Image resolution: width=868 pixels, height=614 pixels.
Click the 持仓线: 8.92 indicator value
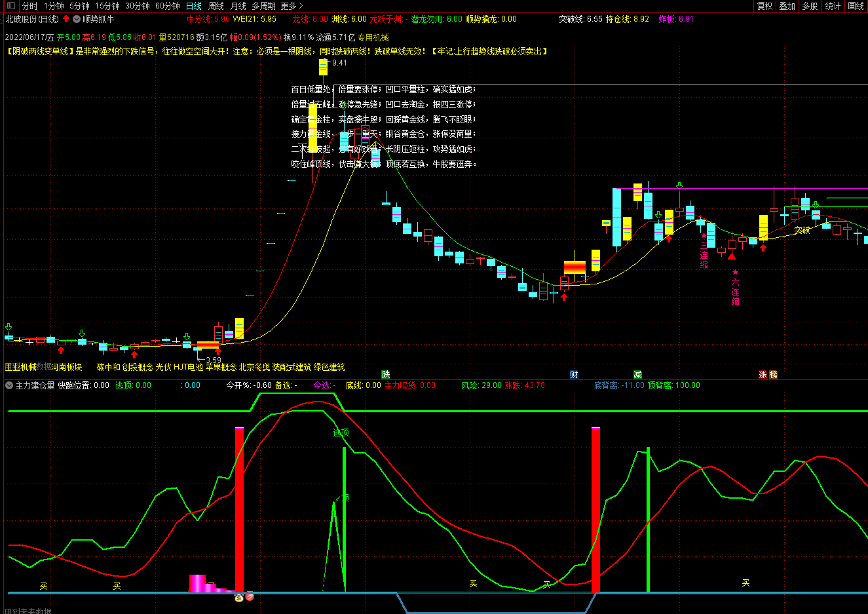click(x=628, y=19)
